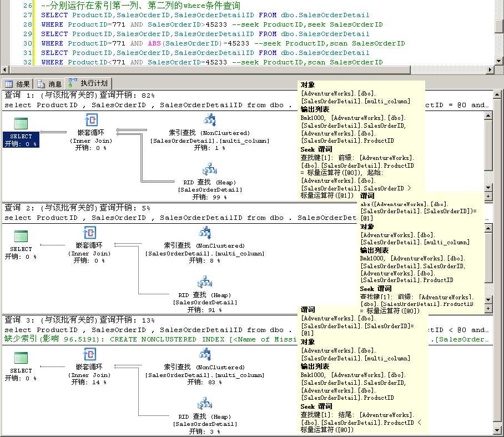Click the SELECT statement on line 31

click(205, 53)
